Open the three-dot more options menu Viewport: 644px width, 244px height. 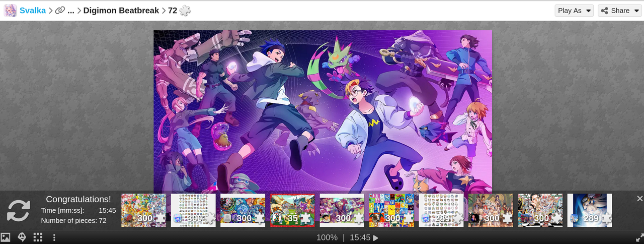pyautogui.click(x=54, y=237)
